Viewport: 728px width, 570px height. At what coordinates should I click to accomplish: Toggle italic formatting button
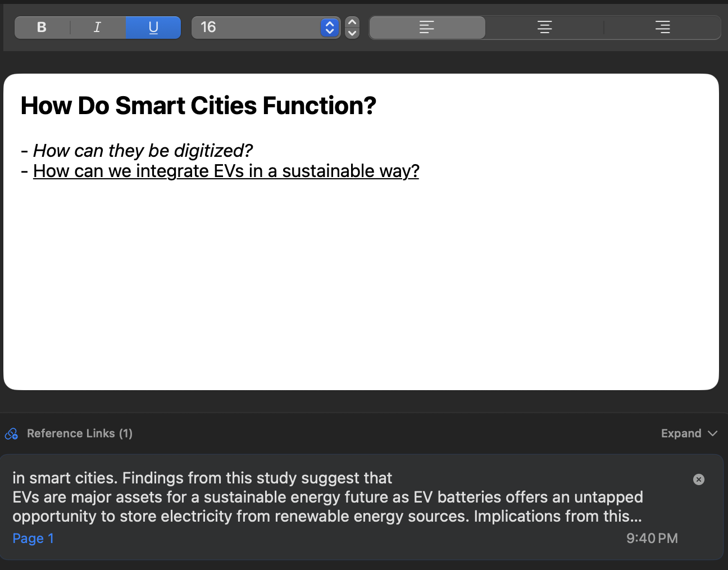point(97,27)
